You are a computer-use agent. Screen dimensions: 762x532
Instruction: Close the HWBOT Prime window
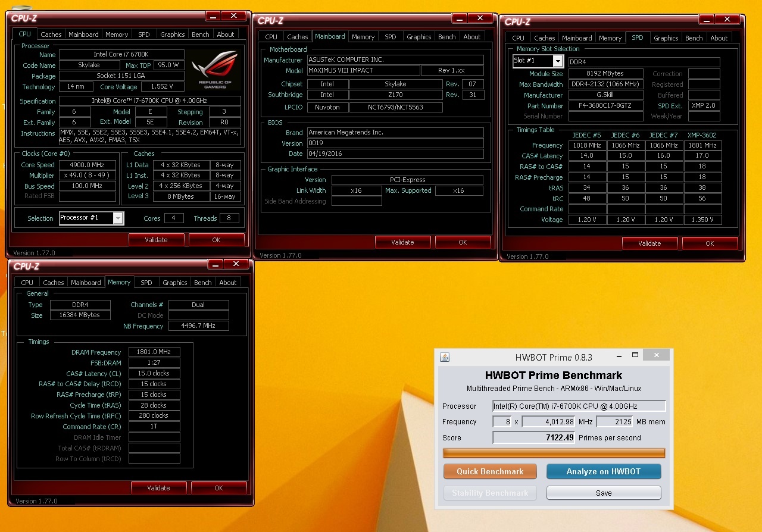coord(657,355)
